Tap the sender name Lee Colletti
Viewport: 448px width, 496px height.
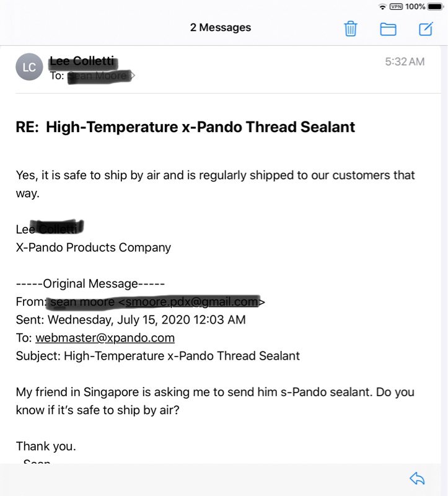coord(82,61)
